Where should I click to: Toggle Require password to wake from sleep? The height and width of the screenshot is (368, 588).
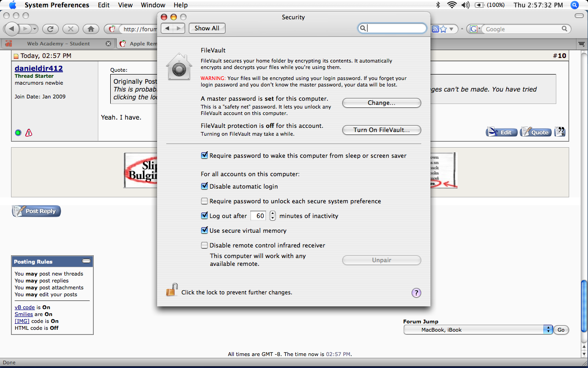pyautogui.click(x=204, y=155)
